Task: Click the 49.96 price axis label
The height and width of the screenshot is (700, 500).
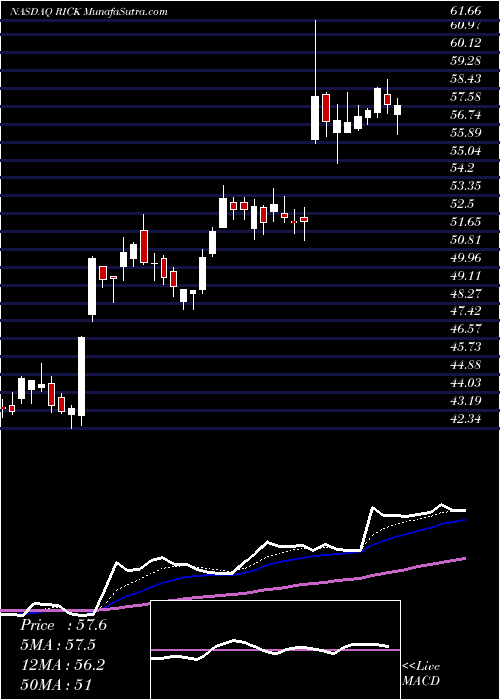Action: (x=466, y=258)
